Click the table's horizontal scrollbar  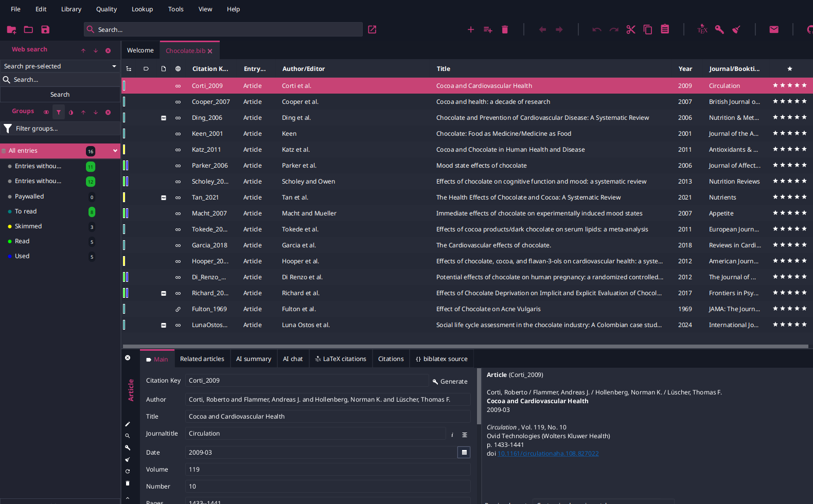tap(465, 347)
